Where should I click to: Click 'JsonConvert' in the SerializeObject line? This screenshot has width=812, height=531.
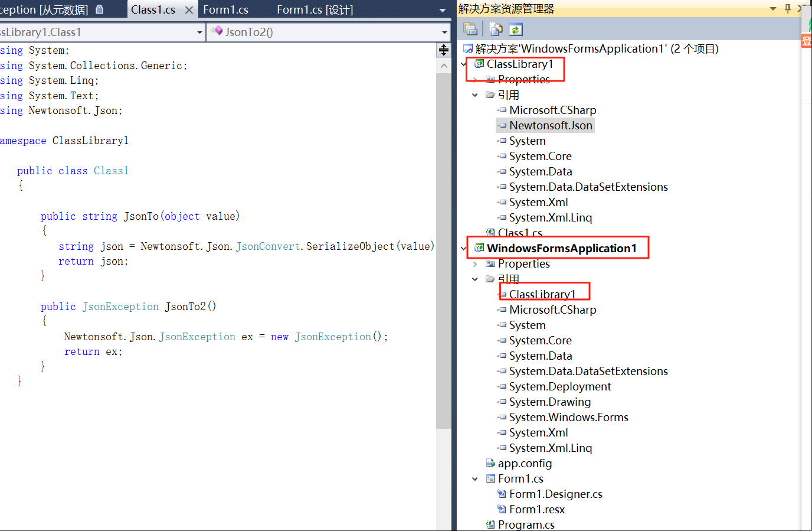268,246
